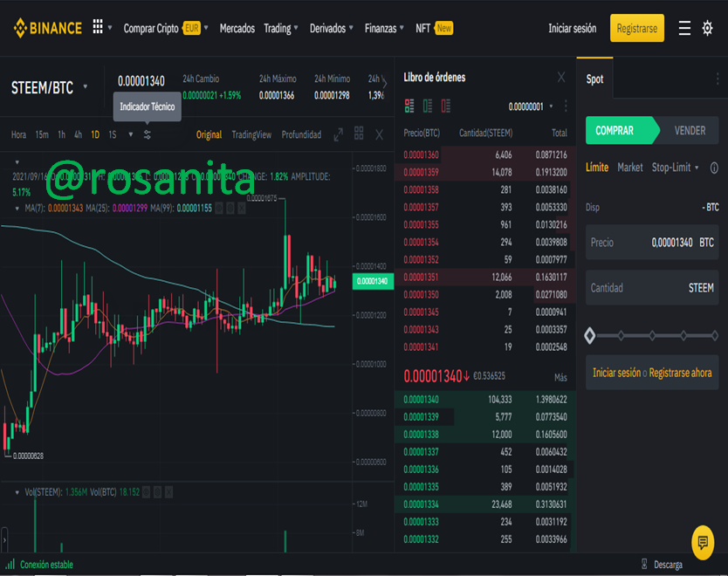Screen dimensions: 728x576
Task: Remove the MA indicator
Action: pyautogui.click(x=242, y=209)
